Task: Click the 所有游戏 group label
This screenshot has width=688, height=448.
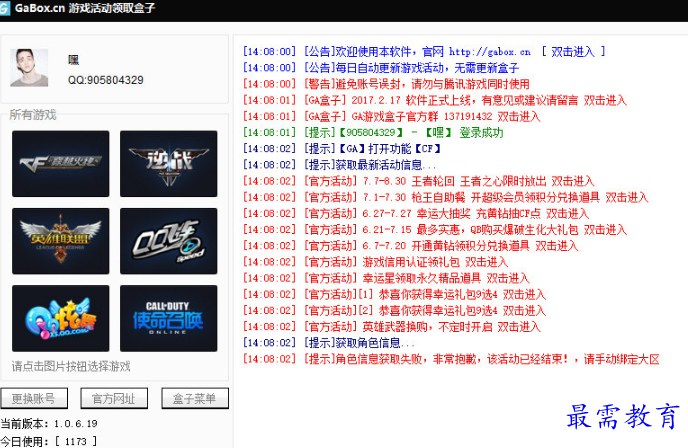Action: 33,115
